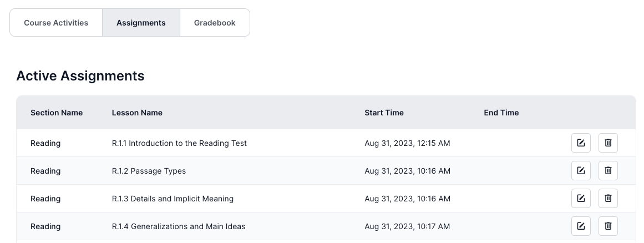This screenshot has height=243, width=644.
Task: Select the R.1.1 Introduction to the Reading Test lesson
Action: point(179,143)
